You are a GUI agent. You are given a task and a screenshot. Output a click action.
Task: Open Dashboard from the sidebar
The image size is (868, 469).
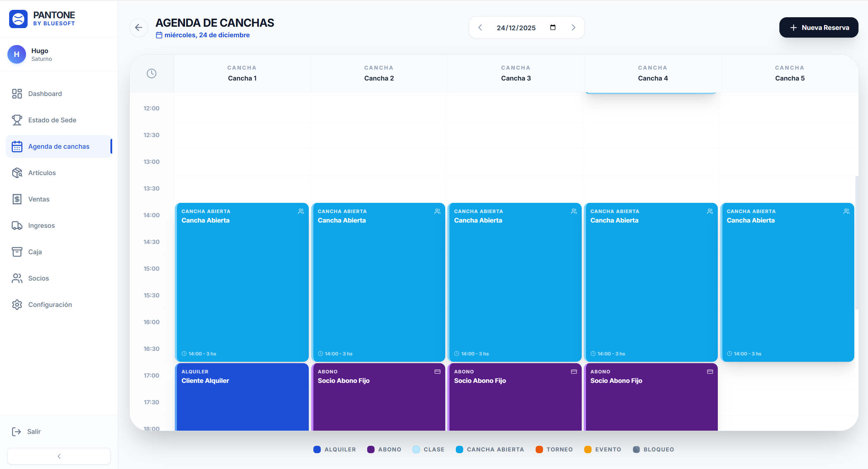pos(45,94)
